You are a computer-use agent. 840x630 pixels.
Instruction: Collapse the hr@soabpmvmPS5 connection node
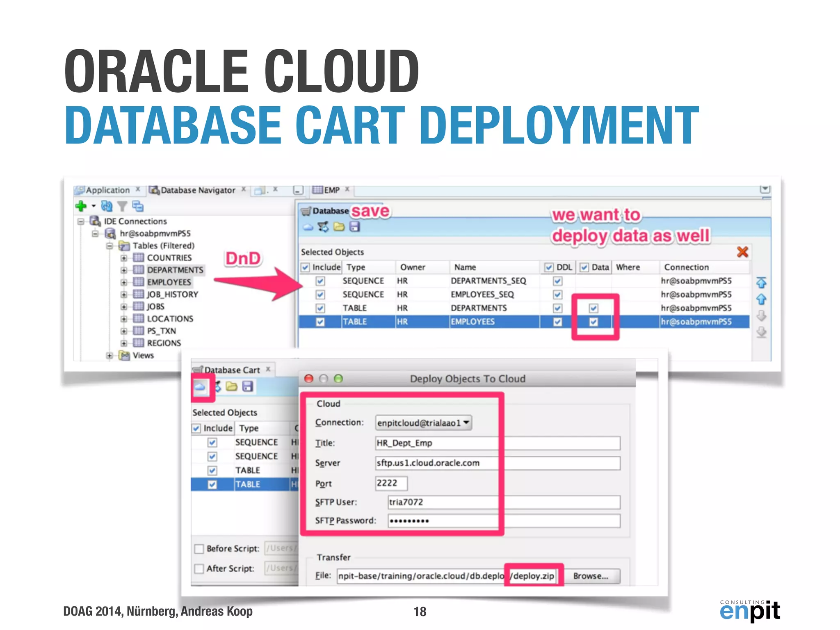coord(95,233)
